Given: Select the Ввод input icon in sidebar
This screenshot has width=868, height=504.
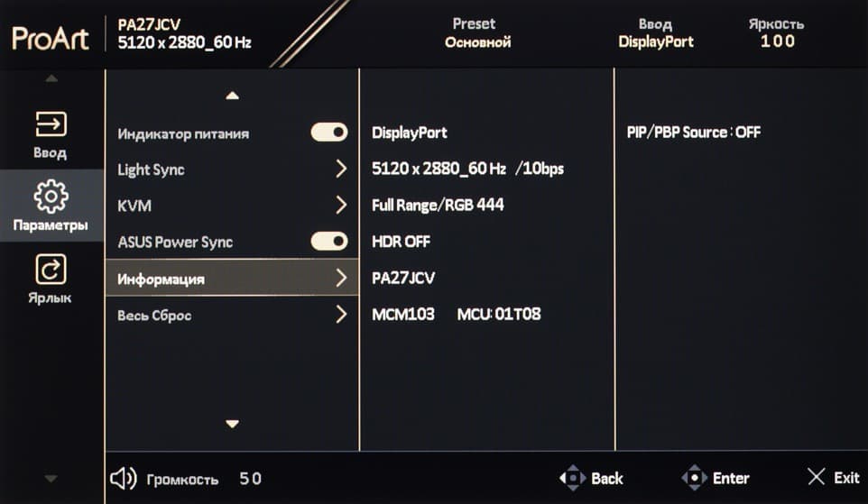Looking at the screenshot, I should tap(51, 124).
